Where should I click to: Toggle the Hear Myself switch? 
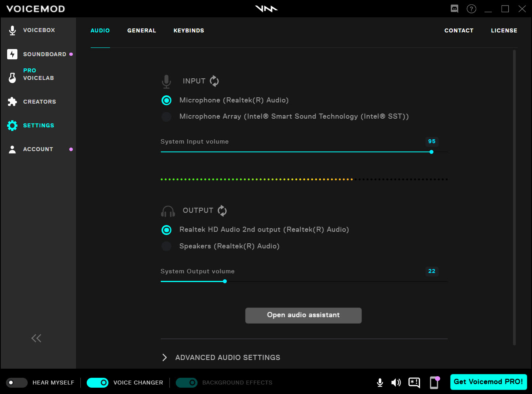point(17,383)
